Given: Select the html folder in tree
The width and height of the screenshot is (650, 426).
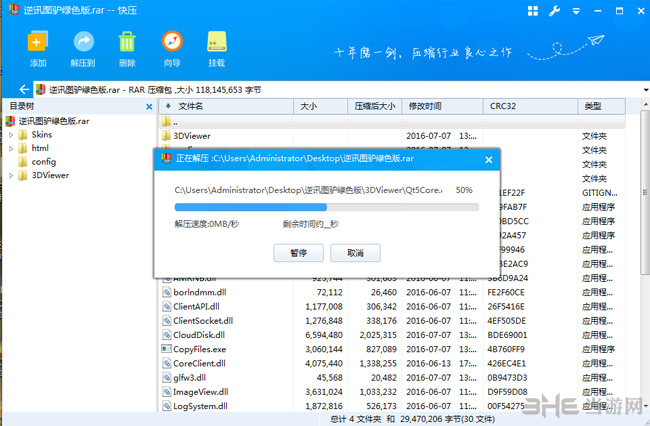Looking at the screenshot, I should [x=34, y=148].
